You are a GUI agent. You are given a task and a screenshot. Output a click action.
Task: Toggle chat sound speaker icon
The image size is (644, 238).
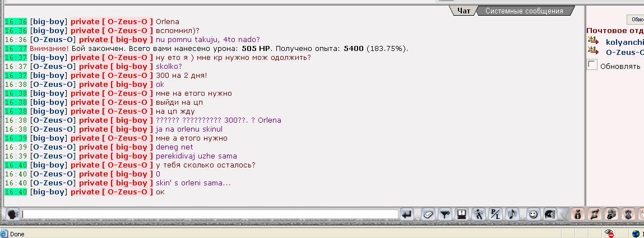(512, 214)
